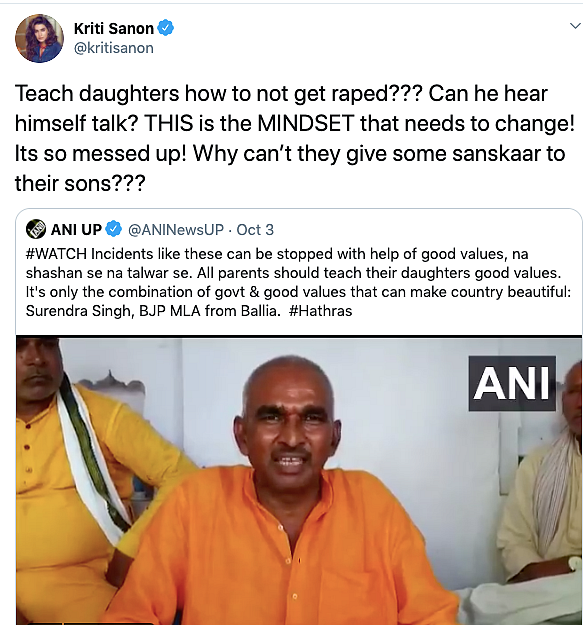Open the @ANINewsUP handle
The image size is (583, 625).
[x=176, y=230]
